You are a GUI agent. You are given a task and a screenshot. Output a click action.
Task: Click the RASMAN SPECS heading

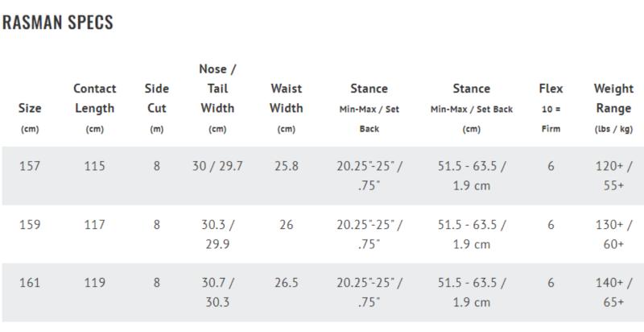57,23
